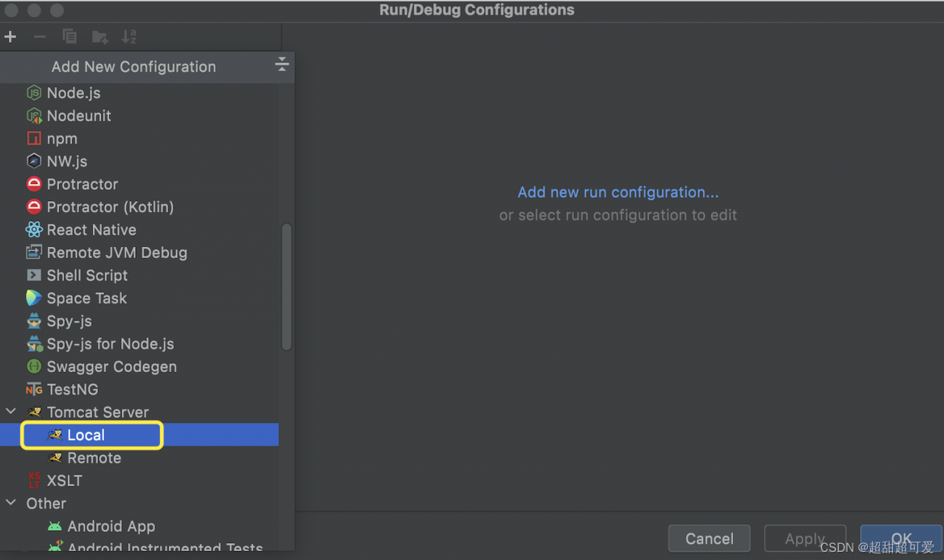Collapse the Tomcat Server group chevron

tap(11, 412)
